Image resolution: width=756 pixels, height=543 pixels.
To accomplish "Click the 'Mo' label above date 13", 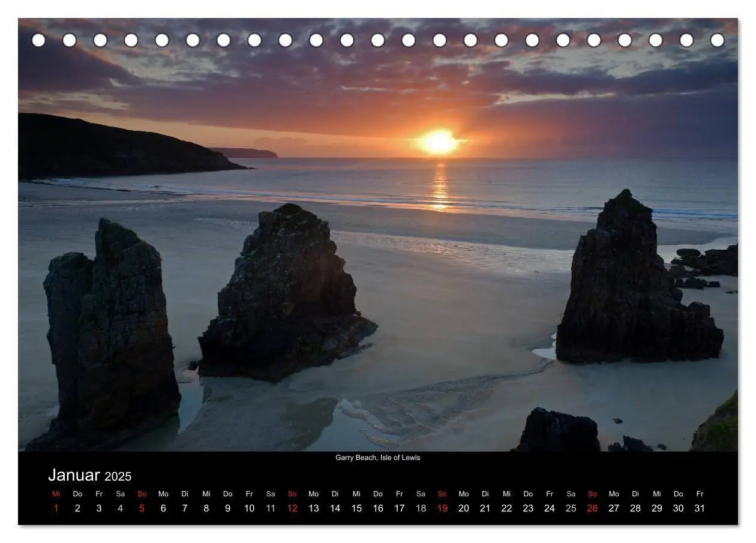I will [314, 494].
